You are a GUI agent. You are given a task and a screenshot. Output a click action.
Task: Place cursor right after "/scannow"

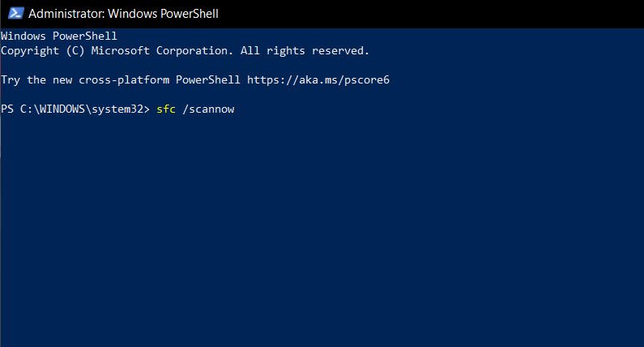click(236, 109)
